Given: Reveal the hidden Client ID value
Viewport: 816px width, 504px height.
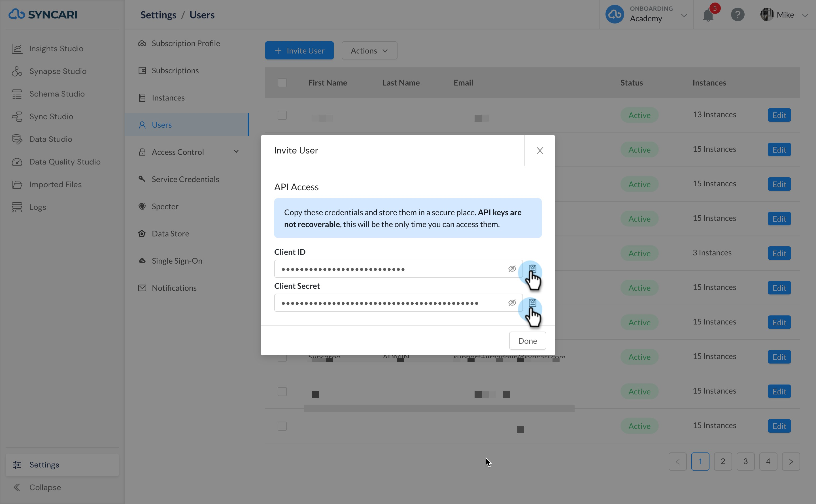Looking at the screenshot, I should pos(512,269).
